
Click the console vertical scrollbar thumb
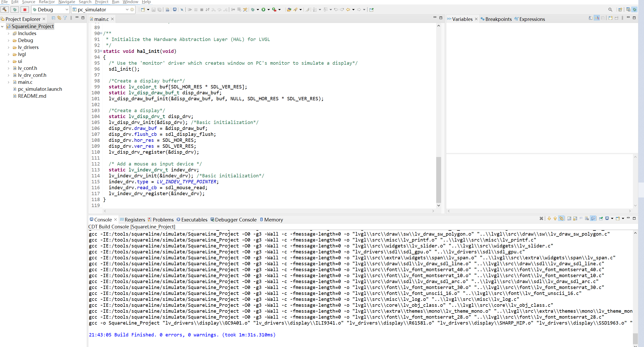click(x=635, y=338)
